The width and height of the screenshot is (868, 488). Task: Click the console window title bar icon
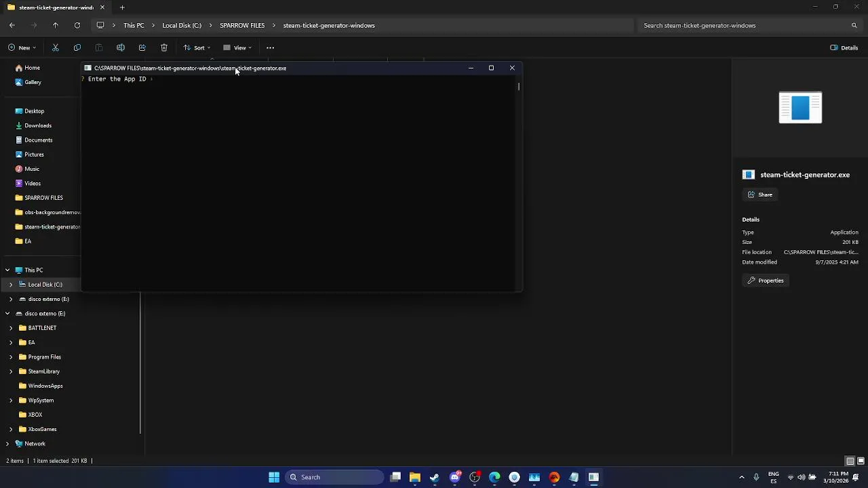coord(87,68)
